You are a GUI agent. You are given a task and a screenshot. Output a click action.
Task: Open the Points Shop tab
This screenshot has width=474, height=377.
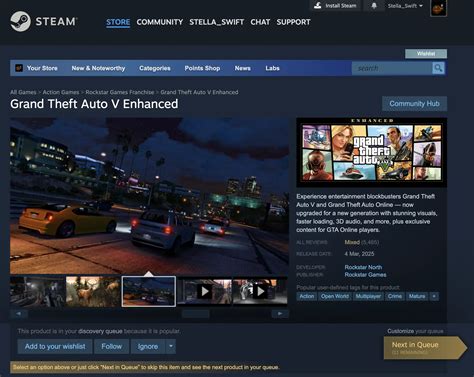[x=202, y=68]
